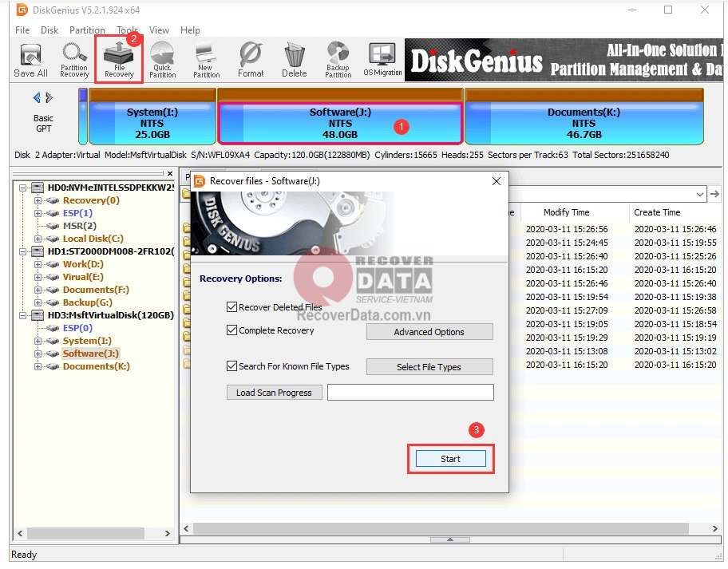Expand the Work(D:) tree node
This screenshot has height=569, width=728.
[38, 264]
